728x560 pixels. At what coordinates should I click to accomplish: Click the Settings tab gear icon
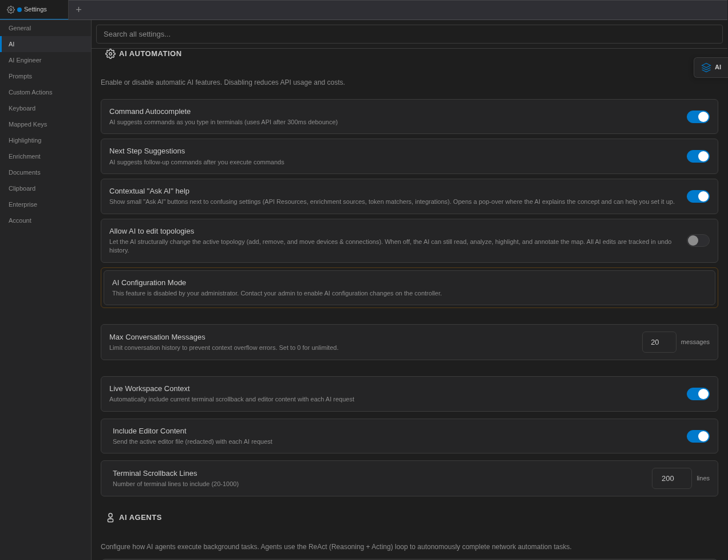11,10
